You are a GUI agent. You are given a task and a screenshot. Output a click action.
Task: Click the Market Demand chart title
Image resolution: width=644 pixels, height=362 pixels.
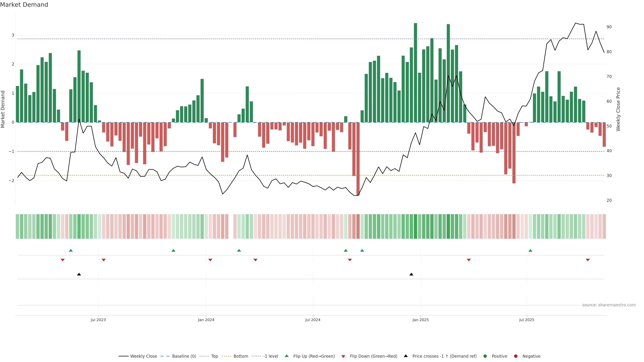pyautogui.click(x=24, y=5)
